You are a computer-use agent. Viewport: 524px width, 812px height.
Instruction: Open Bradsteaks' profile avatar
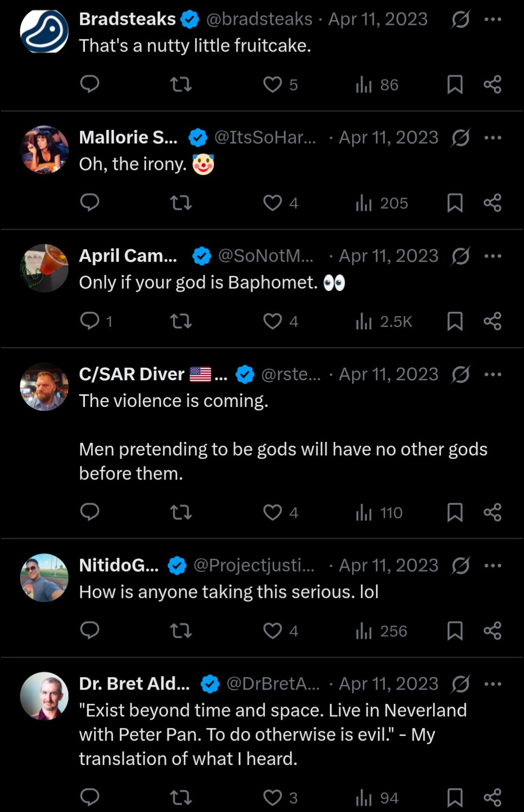coord(44,31)
